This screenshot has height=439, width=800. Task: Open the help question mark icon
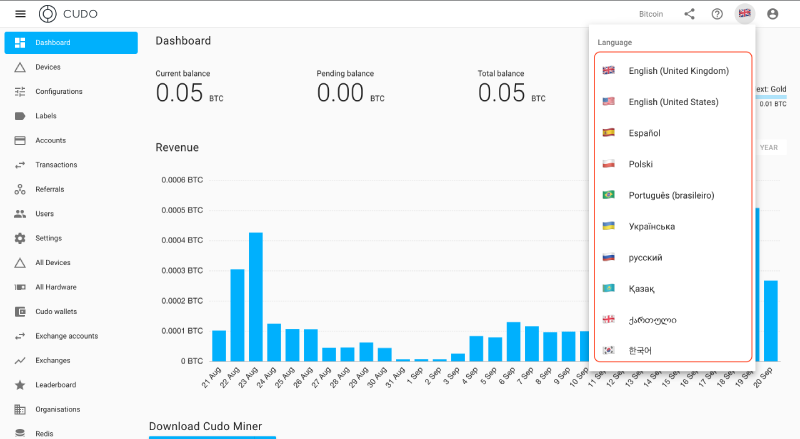click(x=717, y=14)
